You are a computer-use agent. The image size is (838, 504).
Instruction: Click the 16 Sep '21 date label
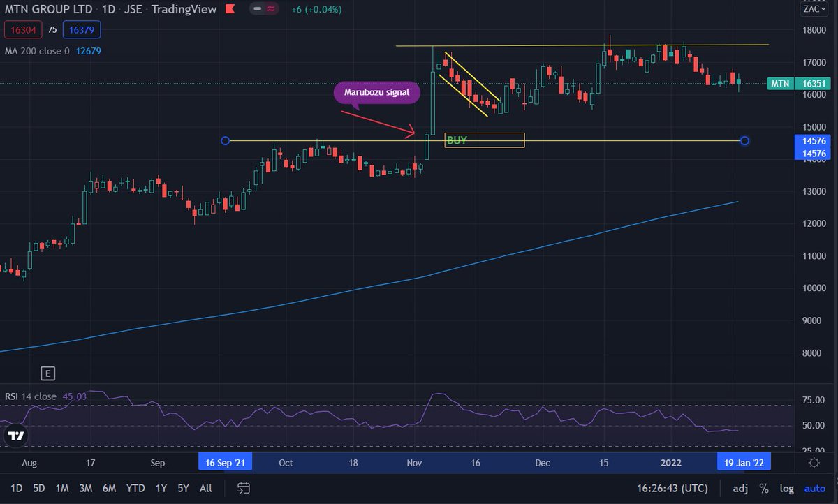(226, 462)
